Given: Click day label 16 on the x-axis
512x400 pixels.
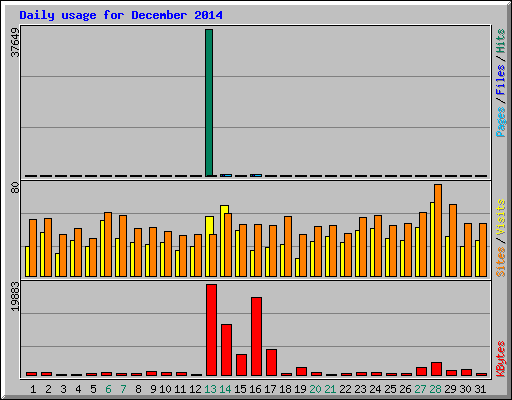Looking at the screenshot, I should pyautogui.click(x=255, y=389).
